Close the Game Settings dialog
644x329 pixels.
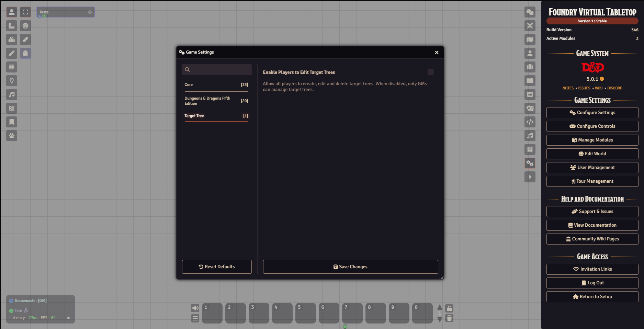click(x=437, y=52)
